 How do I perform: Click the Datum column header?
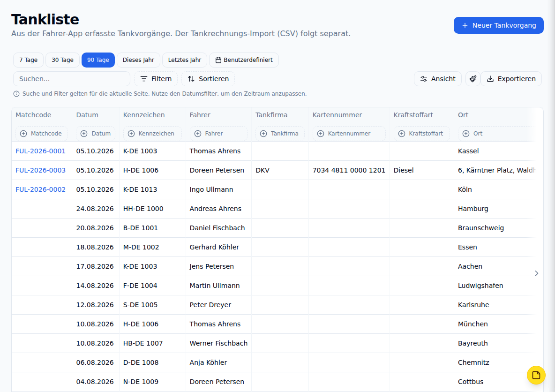pyautogui.click(x=87, y=115)
